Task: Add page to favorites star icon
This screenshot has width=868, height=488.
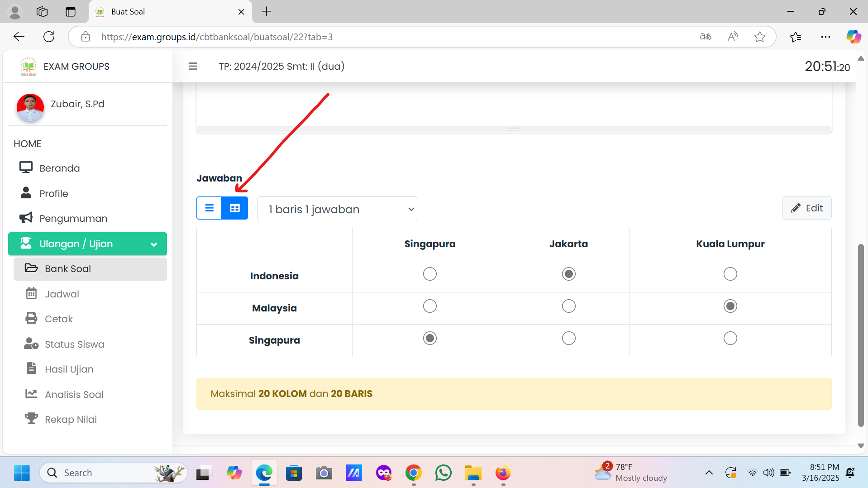Action: (x=759, y=37)
